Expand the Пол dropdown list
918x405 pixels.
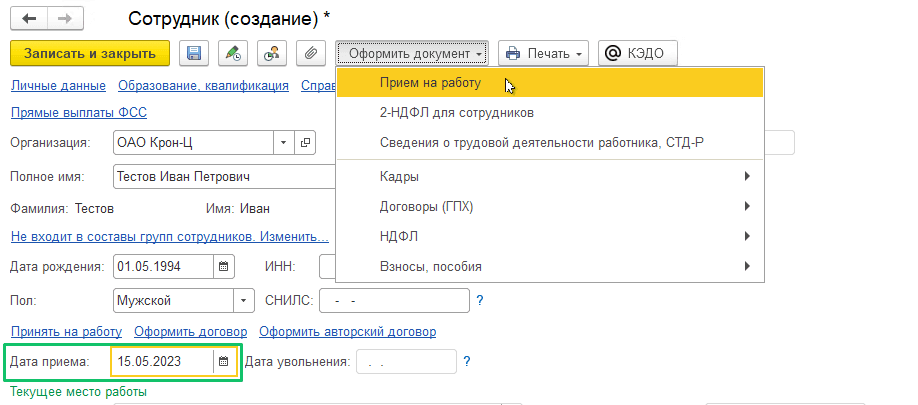(x=244, y=301)
